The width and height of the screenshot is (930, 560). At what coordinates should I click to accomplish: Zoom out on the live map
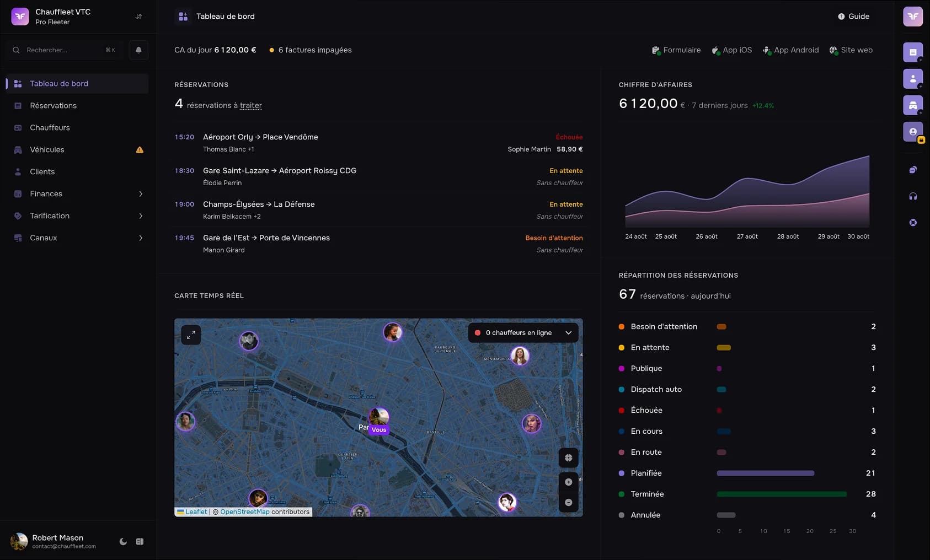point(568,502)
